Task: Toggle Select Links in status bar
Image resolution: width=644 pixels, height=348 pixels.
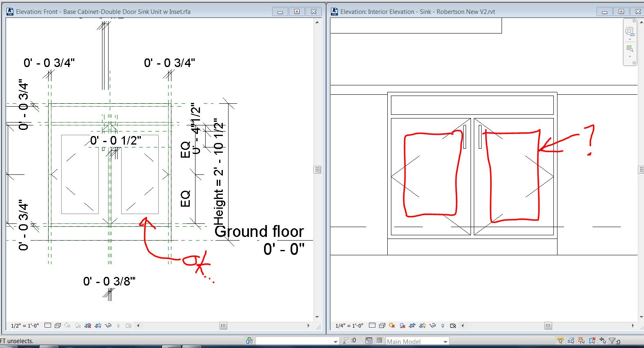Action: 560,341
